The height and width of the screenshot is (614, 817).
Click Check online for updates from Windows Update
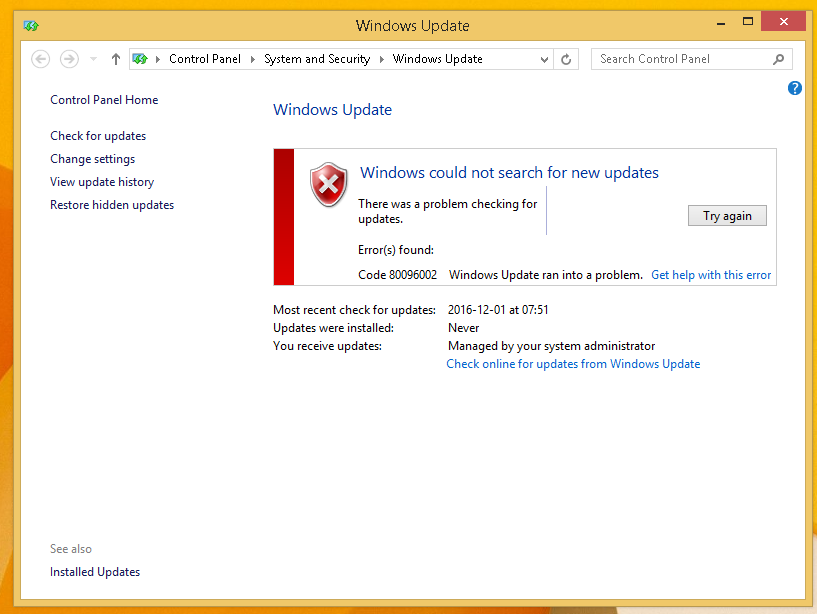573,364
